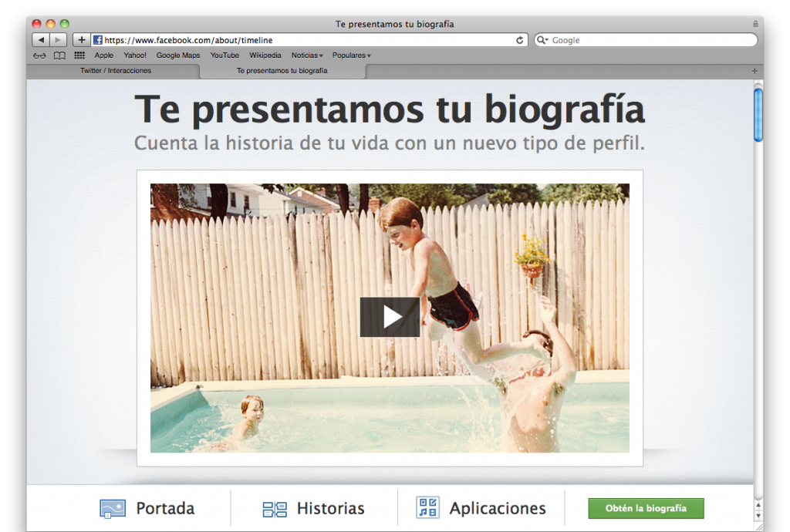The image size is (790, 532).
Task: Click the Aplicaciones apps icon
Action: (x=427, y=507)
